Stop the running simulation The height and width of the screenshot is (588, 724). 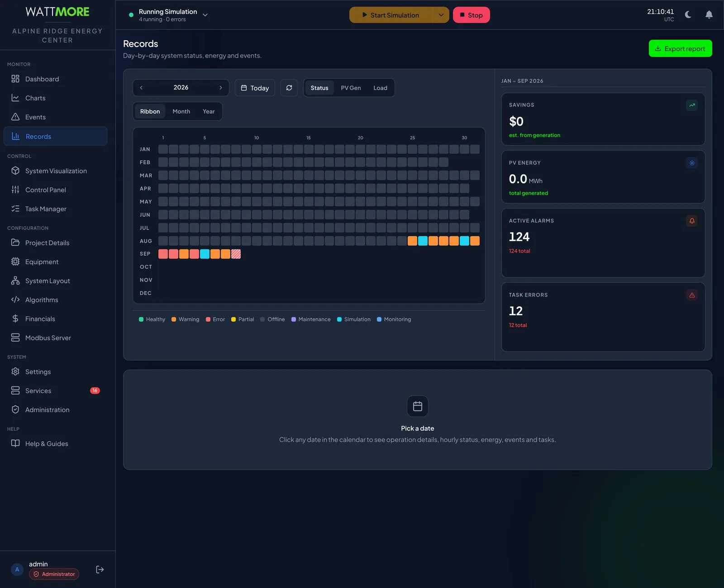click(x=471, y=15)
